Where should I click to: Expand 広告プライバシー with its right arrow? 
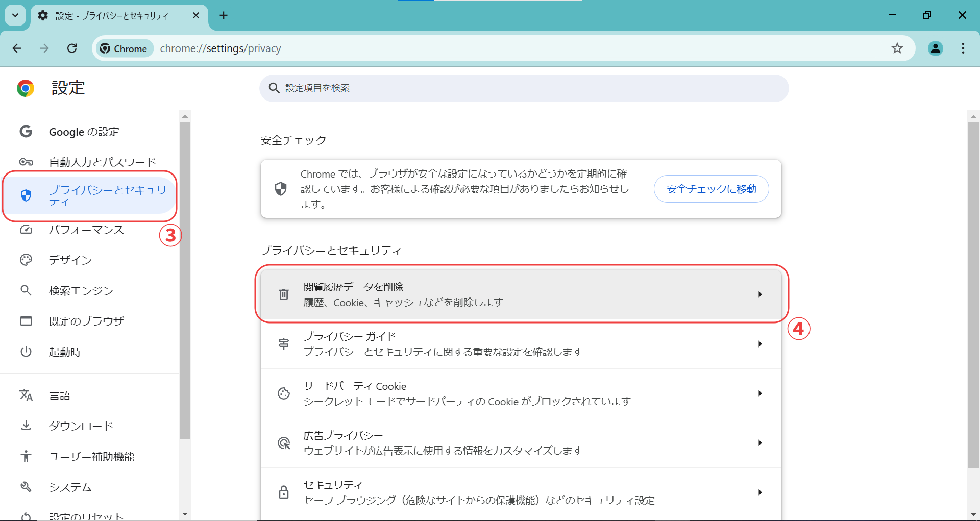[x=760, y=443]
